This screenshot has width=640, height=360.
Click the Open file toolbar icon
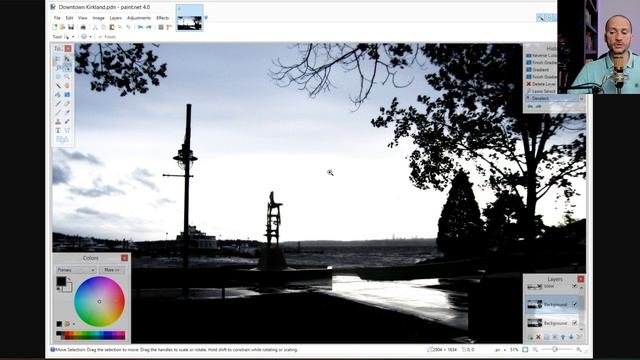[x=62, y=27]
